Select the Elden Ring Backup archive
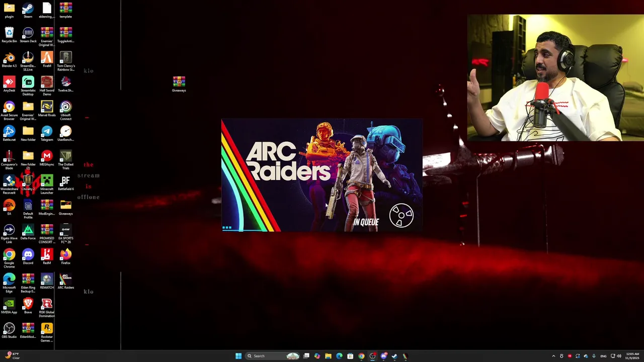Viewport: 644px width, 362px height. pyautogui.click(x=28, y=283)
